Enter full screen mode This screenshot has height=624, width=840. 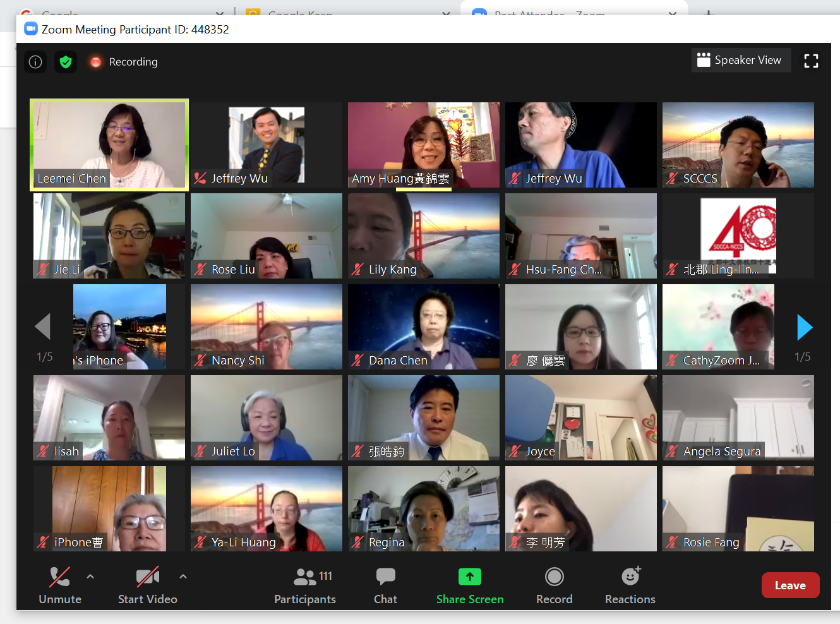pyautogui.click(x=811, y=61)
